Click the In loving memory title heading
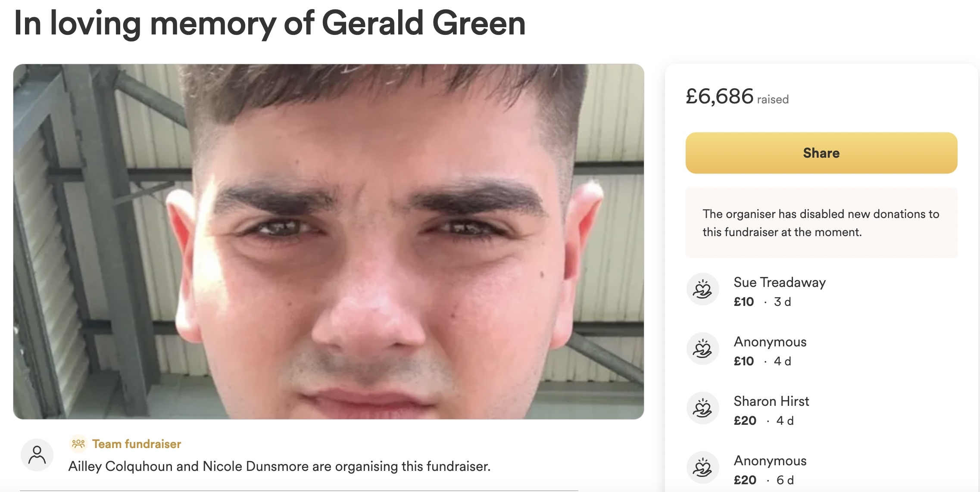The height and width of the screenshot is (492, 980). 270,23
